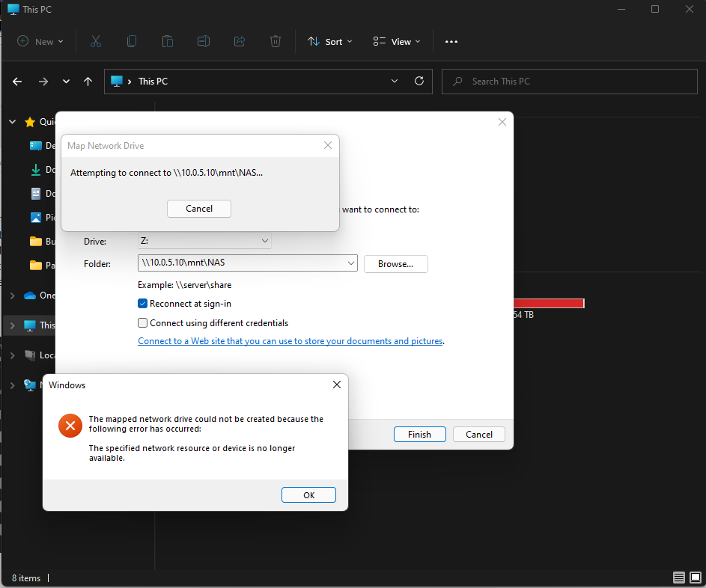Screen dimensions: 706x588
Task: Expand the This PC tree node
Action: [x=13, y=325]
